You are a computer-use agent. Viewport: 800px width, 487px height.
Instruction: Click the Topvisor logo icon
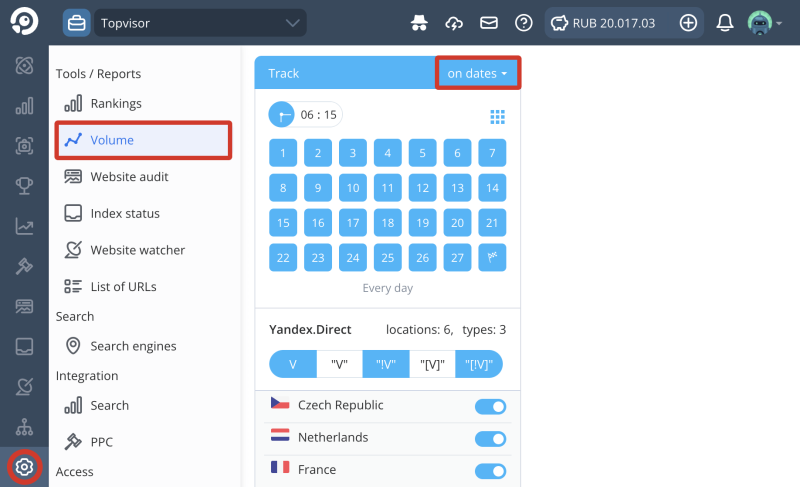tap(24, 22)
